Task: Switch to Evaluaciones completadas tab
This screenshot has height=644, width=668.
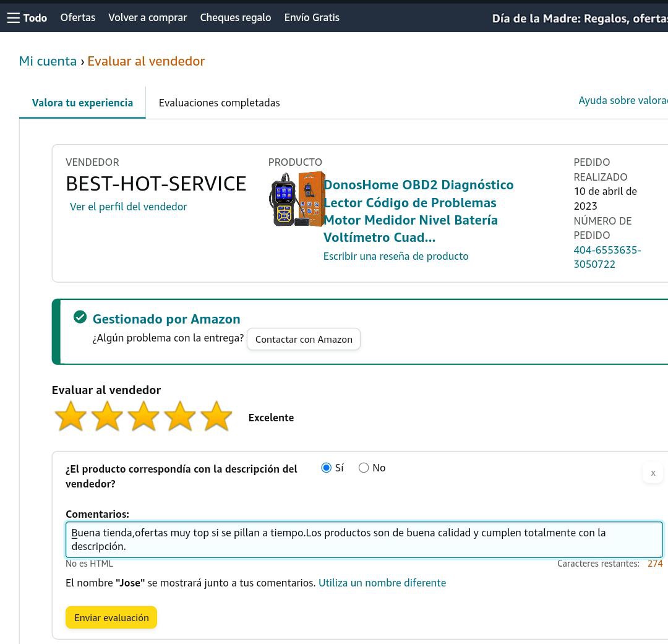Action: (219, 103)
